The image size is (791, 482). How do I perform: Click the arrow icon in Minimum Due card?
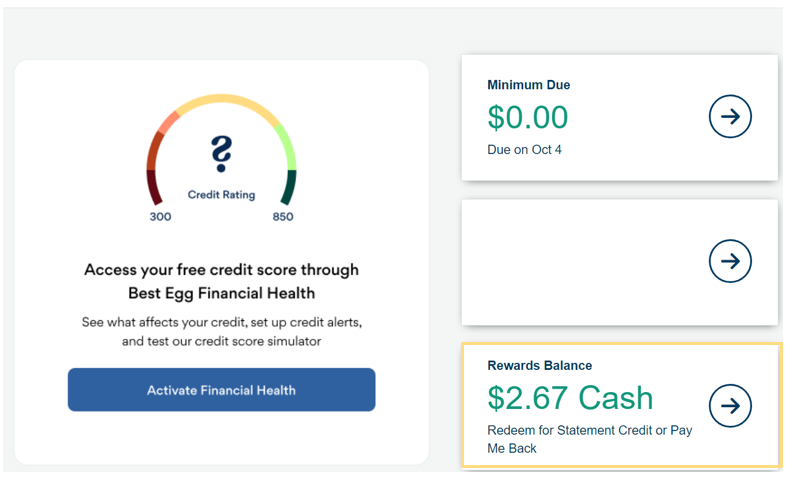(x=730, y=117)
